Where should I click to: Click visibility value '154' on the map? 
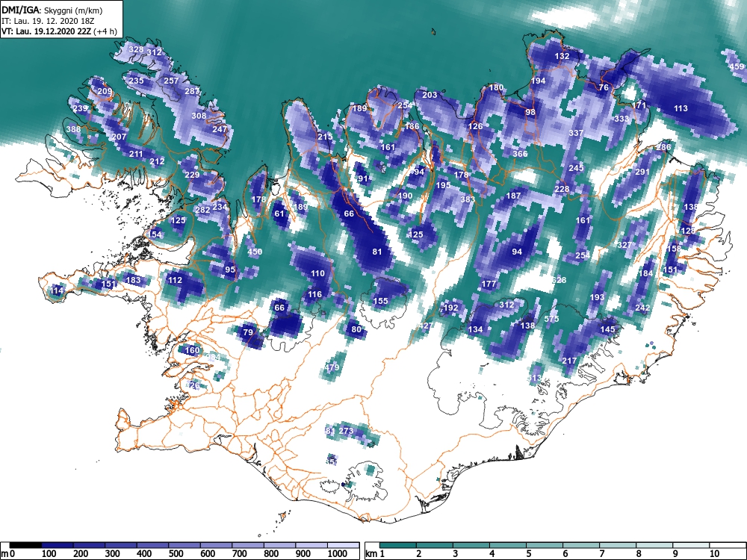pyautogui.click(x=155, y=234)
